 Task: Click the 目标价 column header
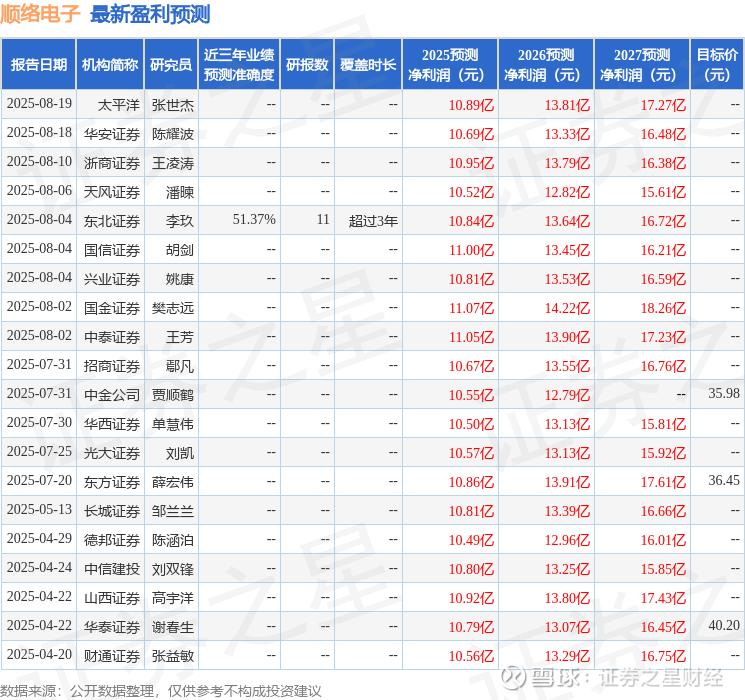coord(716,65)
